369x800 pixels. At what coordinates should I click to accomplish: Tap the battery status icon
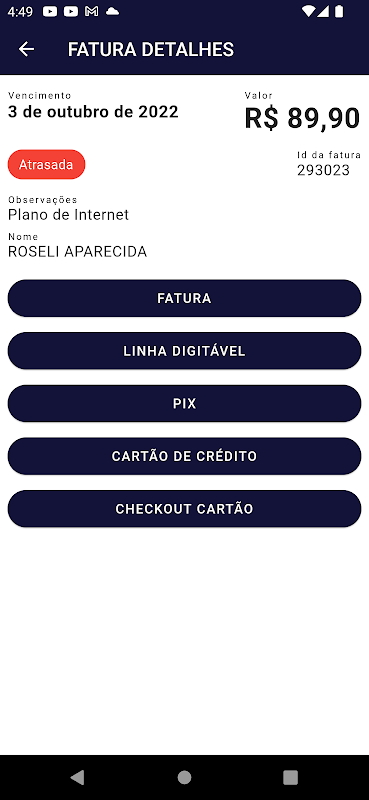339,11
